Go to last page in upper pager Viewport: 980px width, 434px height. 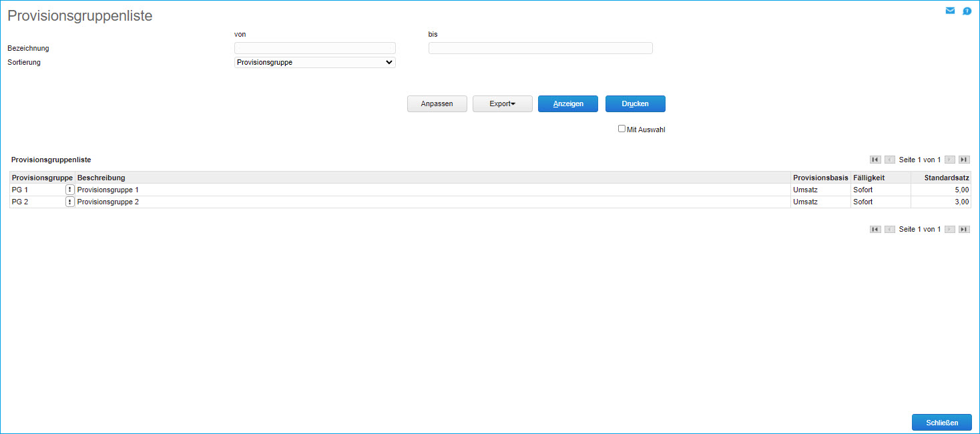[964, 160]
